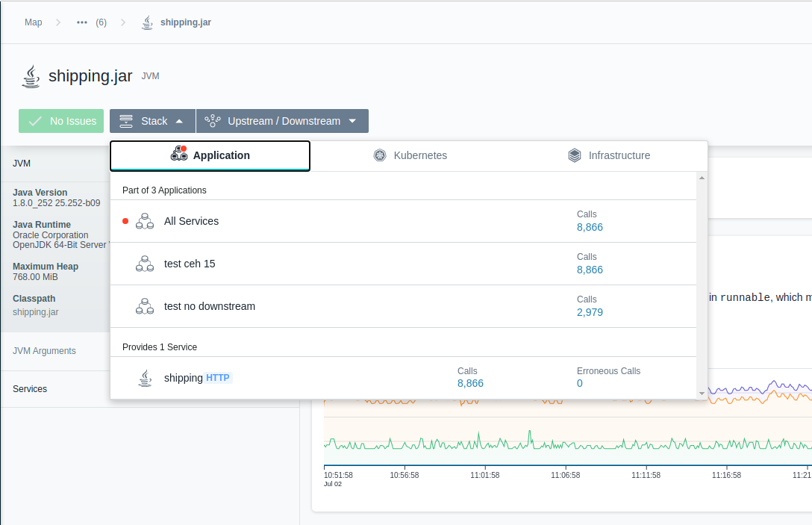Open the Upstream / Downstream dropdown
The width and height of the screenshot is (812, 525).
(283, 121)
